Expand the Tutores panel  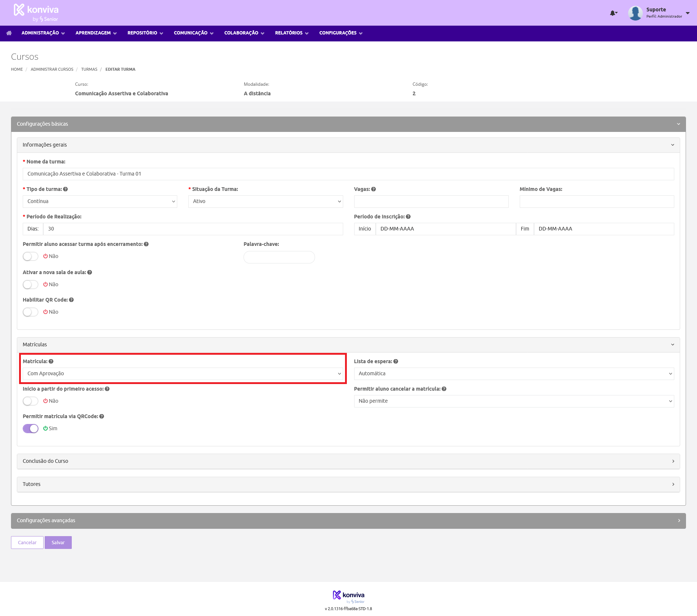348,484
